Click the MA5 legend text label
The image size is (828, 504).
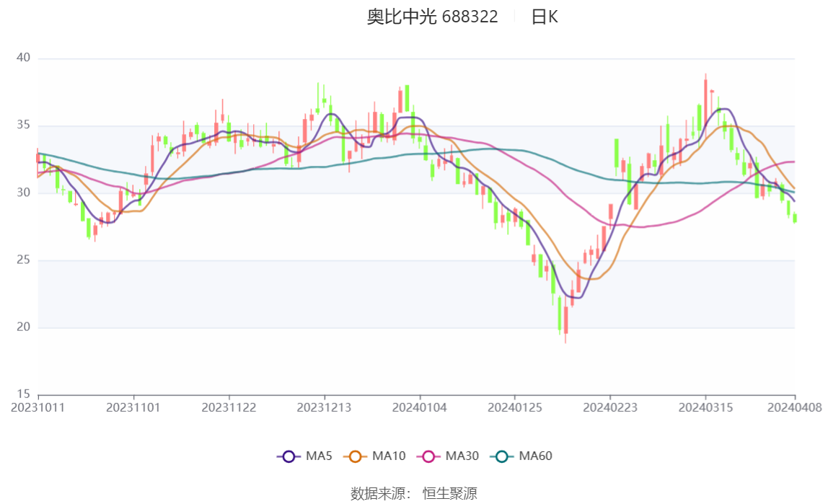[x=319, y=456]
